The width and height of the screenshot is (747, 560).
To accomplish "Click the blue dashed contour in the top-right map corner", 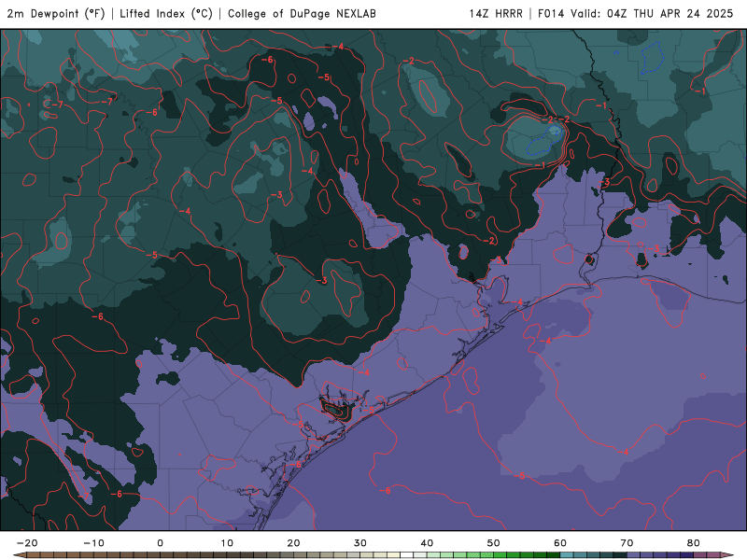I will click(x=653, y=57).
